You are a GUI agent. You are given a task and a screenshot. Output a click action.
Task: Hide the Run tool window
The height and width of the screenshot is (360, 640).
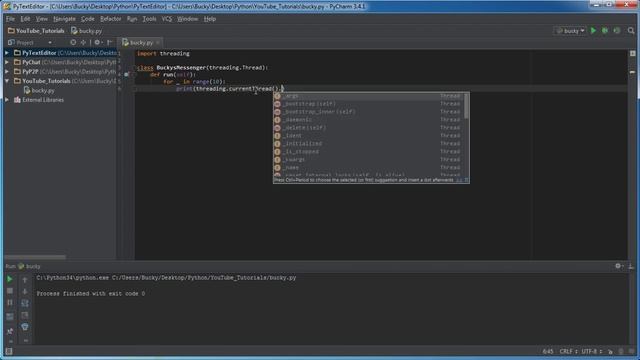631,266
